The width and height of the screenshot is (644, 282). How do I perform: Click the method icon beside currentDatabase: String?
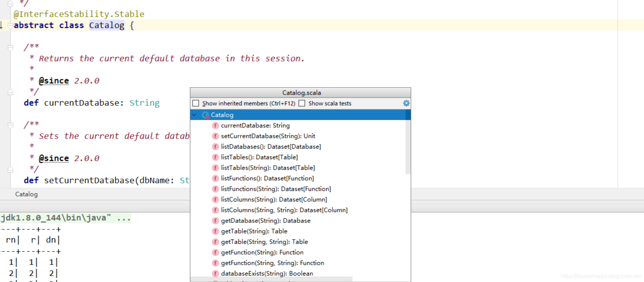tap(215, 126)
